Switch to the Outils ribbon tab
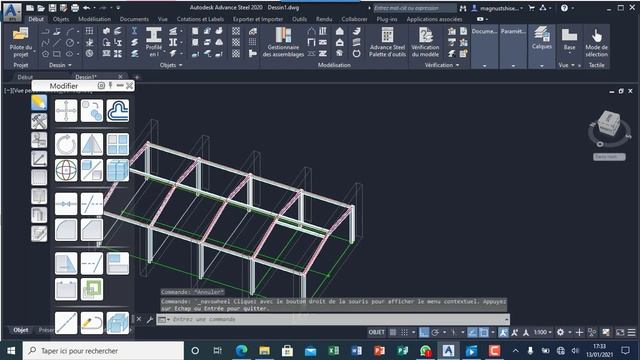640x360 pixels. coord(299,19)
